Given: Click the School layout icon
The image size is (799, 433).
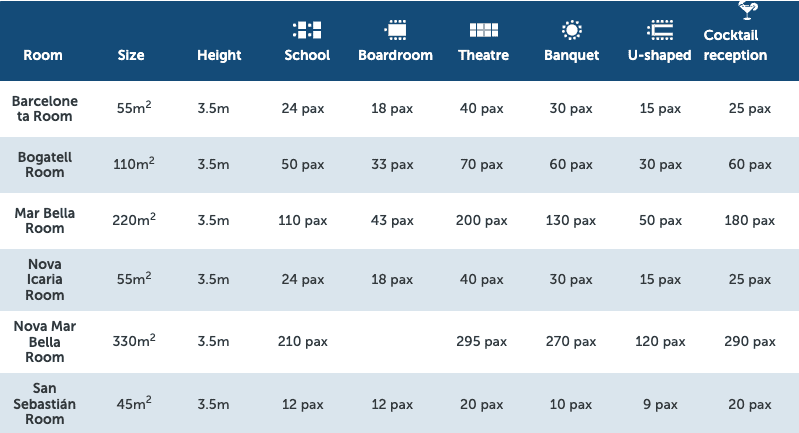Looking at the screenshot, I should (306, 30).
